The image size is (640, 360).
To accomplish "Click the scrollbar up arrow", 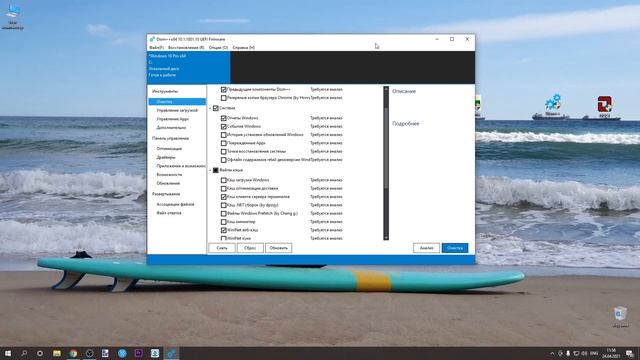I will click(386, 89).
